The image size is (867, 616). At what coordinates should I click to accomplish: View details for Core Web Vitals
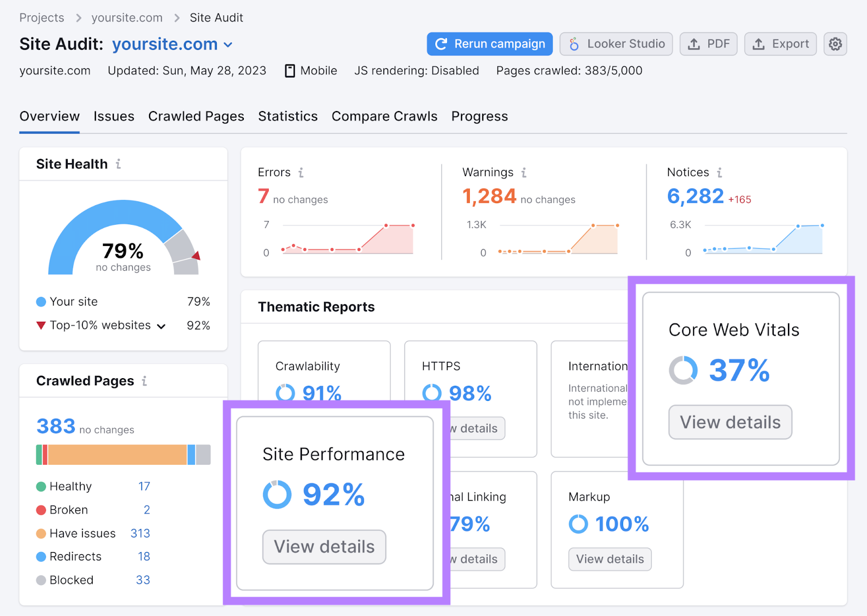tap(730, 422)
